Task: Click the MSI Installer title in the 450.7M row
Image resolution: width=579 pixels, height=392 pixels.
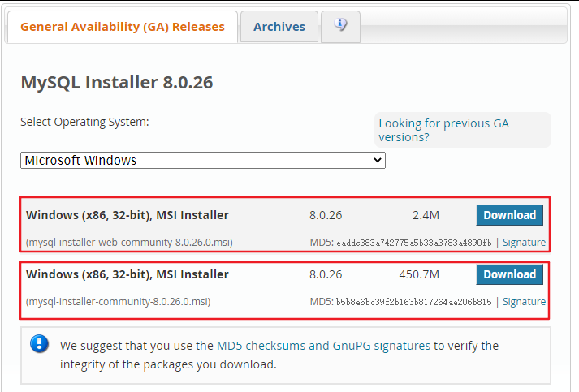Action: pyautogui.click(x=127, y=274)
